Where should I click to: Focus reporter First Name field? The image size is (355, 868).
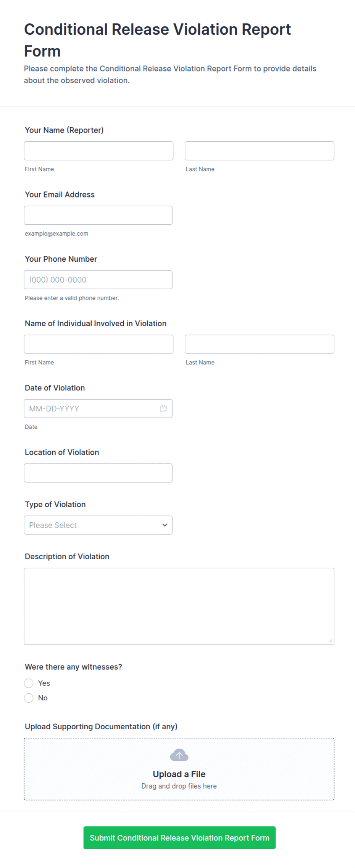98,151
